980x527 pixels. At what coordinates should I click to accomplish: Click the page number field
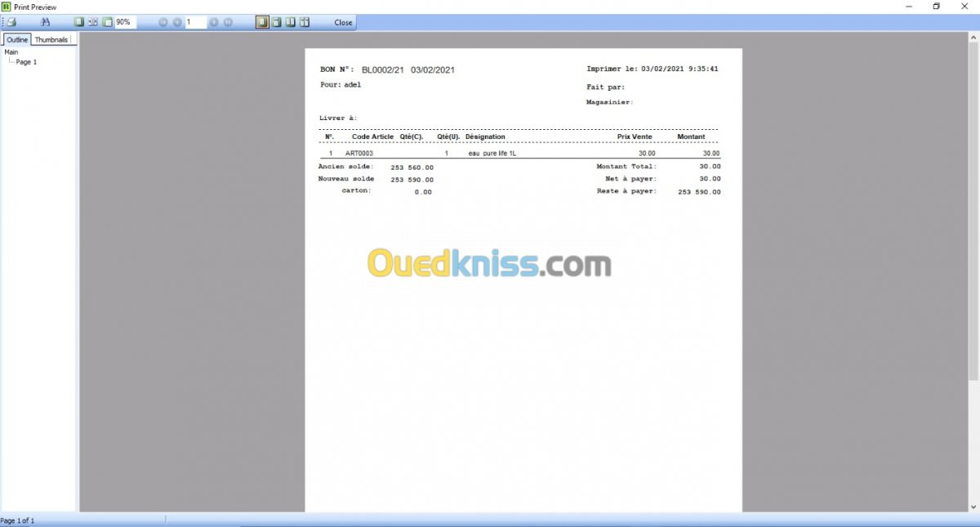tap(196, 22)
